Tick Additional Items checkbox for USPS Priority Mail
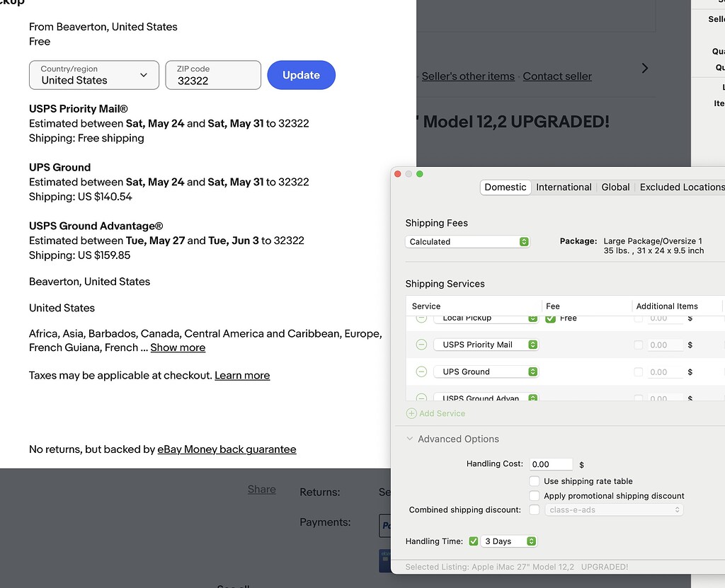The height and width of the screenshot is (588, 725). (638, 345)
